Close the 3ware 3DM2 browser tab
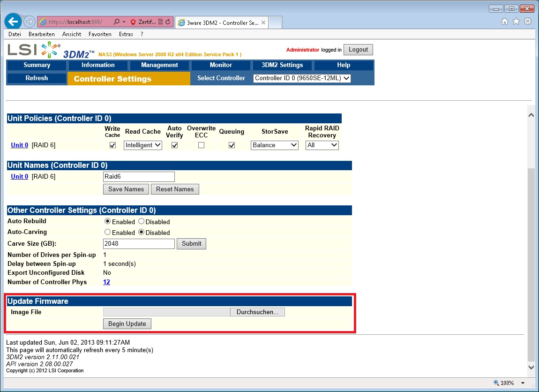The height and width of the screenshot is (392, 539). [263, 23]
